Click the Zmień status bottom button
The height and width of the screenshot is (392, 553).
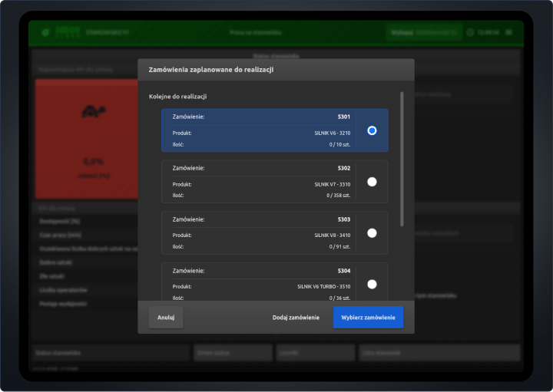233,353
